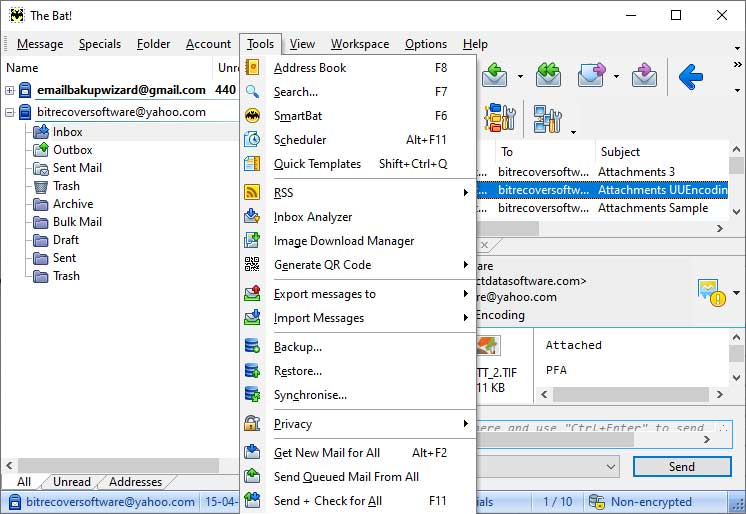Open the Options menu
This screenshot has width=746, height=514.
tap(426, 44)
